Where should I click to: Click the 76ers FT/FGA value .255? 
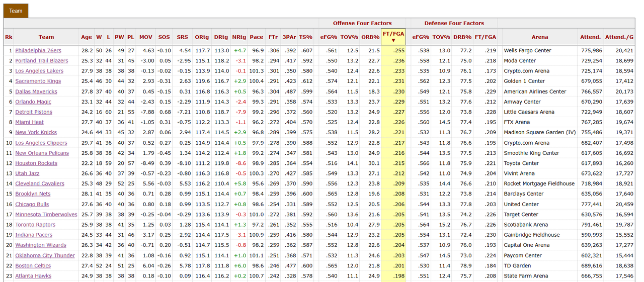coord(398,50)
